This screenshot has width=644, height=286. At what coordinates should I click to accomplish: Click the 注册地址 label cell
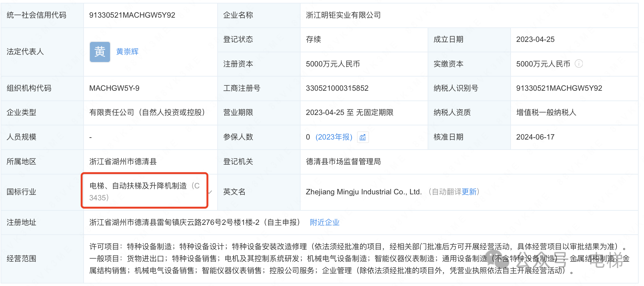pos(42,222)
